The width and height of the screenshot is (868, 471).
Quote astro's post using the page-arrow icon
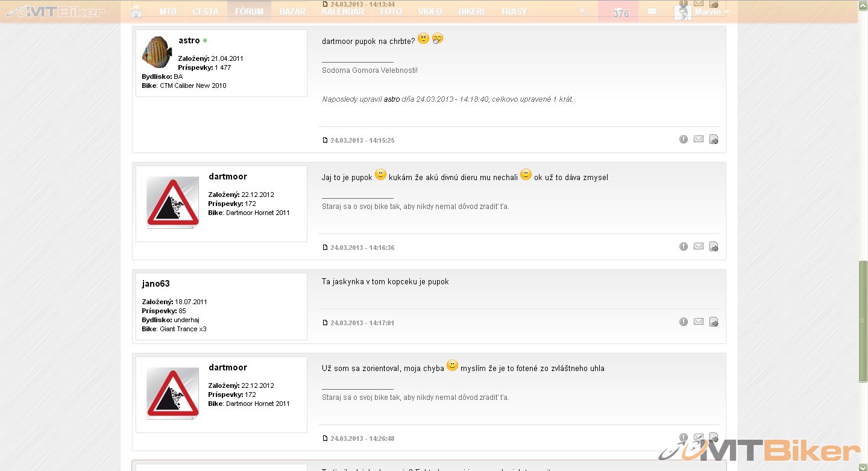pyautogui.click(x=714, y=140)
